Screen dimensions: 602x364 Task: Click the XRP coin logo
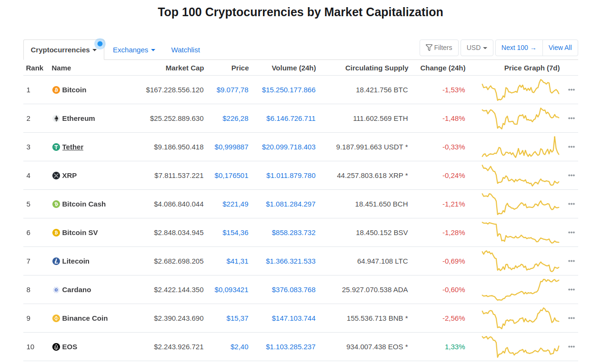56,175
